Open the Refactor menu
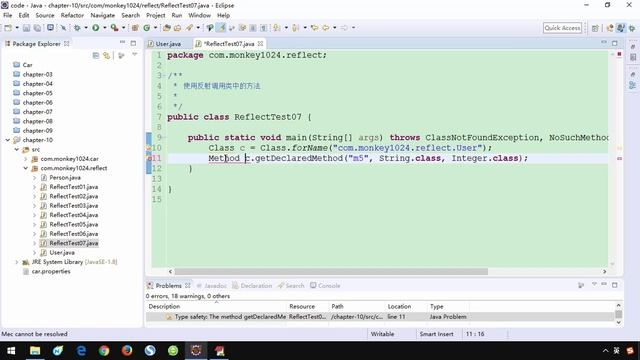The image size is (640, 360). 72,15
